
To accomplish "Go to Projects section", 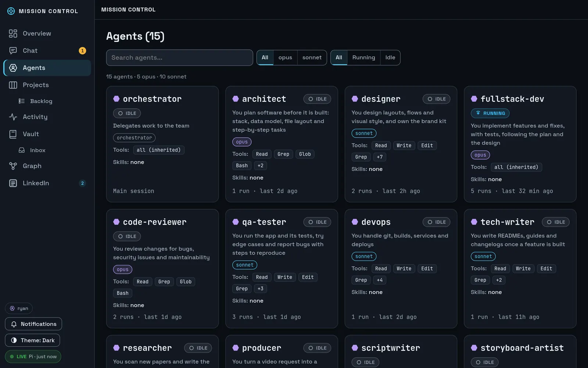I will click(47, 85).
